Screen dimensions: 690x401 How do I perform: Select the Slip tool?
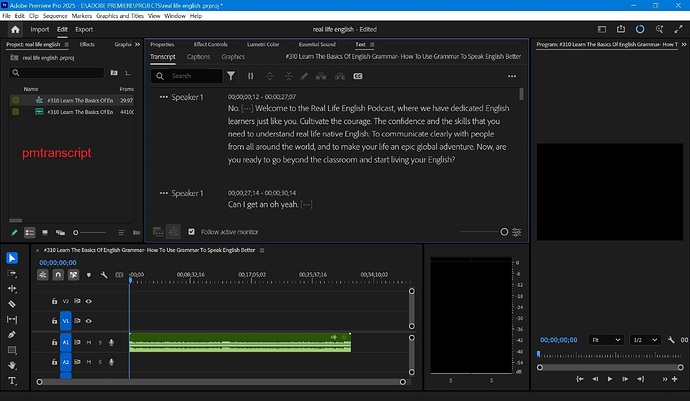pos(12,320)
